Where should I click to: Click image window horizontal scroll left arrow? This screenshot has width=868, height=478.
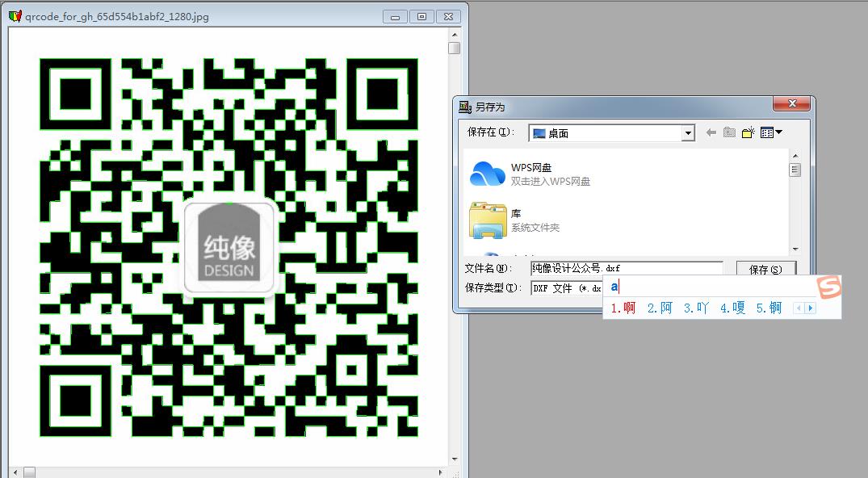[15, 472]
